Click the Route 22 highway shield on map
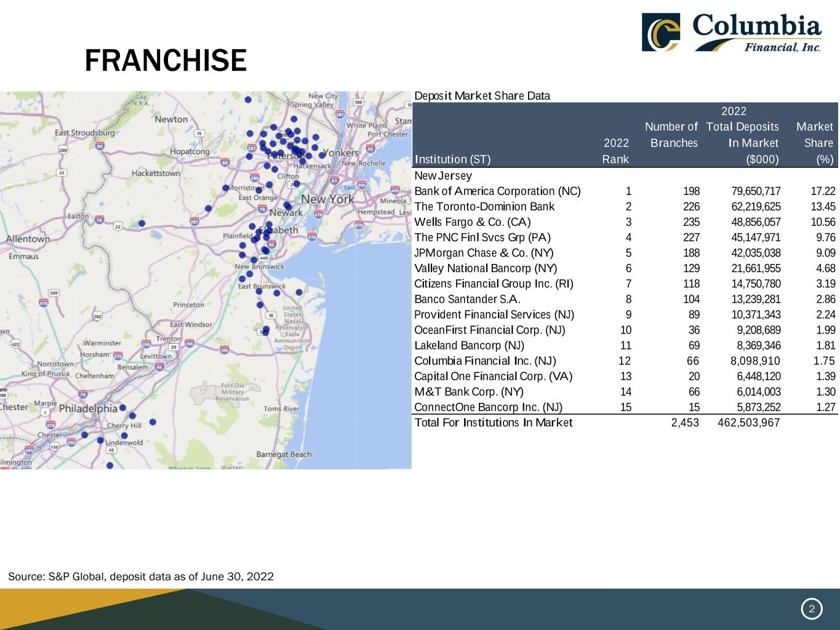This screenshot has width=840, height=630. (x=118, y=226)
